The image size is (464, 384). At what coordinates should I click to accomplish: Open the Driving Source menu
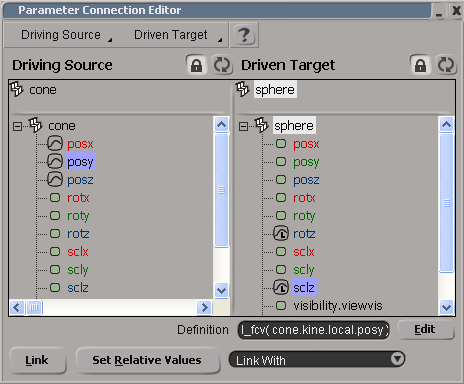pos(65,35)
